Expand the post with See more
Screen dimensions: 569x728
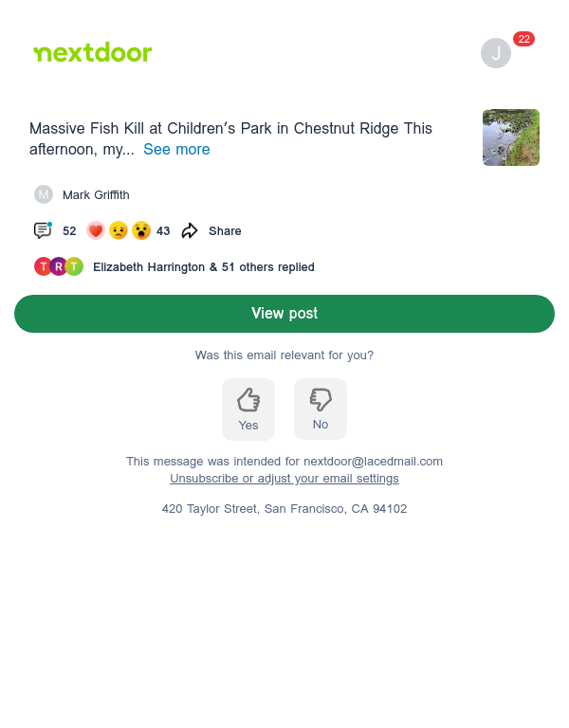[x=176, y=150]
